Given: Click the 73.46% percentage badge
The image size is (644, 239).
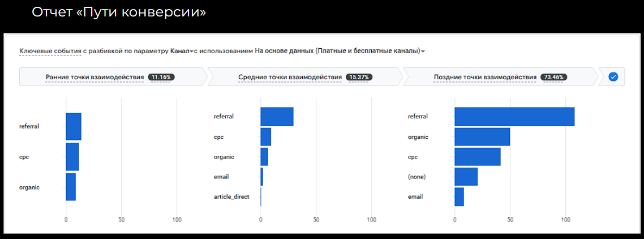Looking at the screenshot, I should point(554,77).
